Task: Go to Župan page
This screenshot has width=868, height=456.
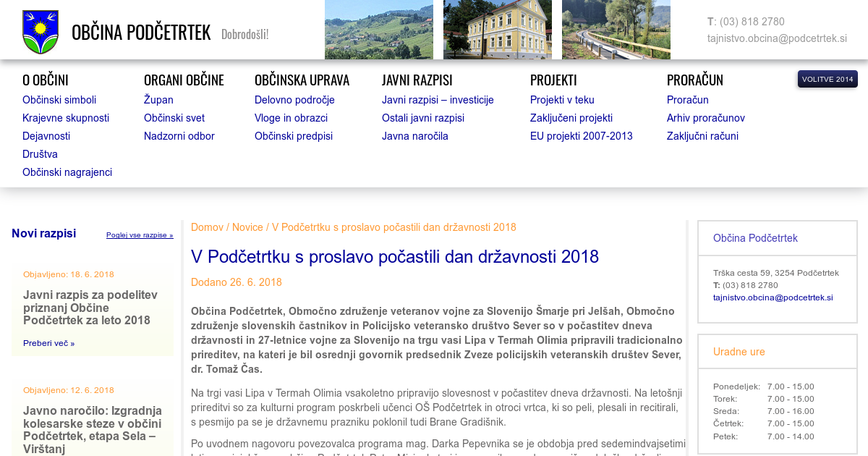Action: [x=158, y=100]
